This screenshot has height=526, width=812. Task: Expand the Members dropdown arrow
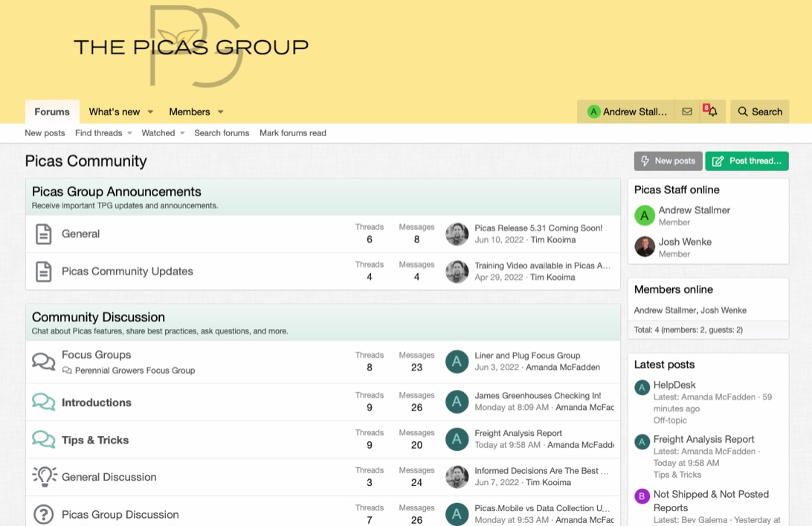point(221,112)
